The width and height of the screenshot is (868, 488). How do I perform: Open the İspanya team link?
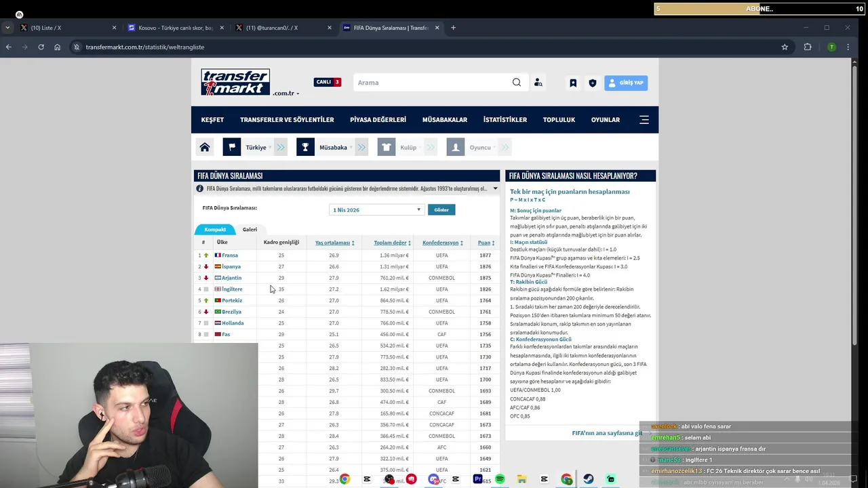point(231,266)
